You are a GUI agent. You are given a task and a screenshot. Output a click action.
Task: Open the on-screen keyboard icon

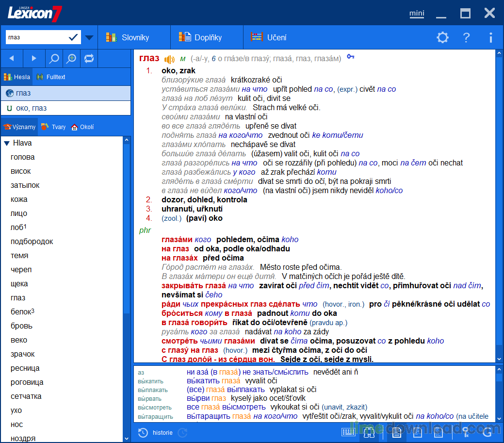(x=348, y=432)
